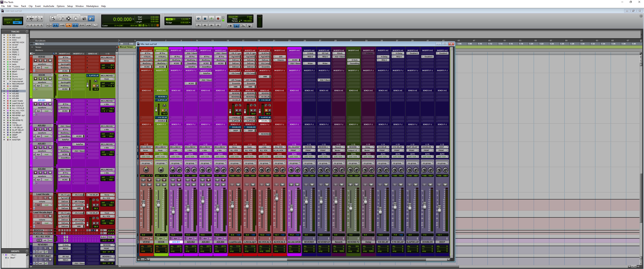The width and height of the screenshot is (644, 269).
Task: Select the Grabber hand tool
Action: (x=76, y=19)
